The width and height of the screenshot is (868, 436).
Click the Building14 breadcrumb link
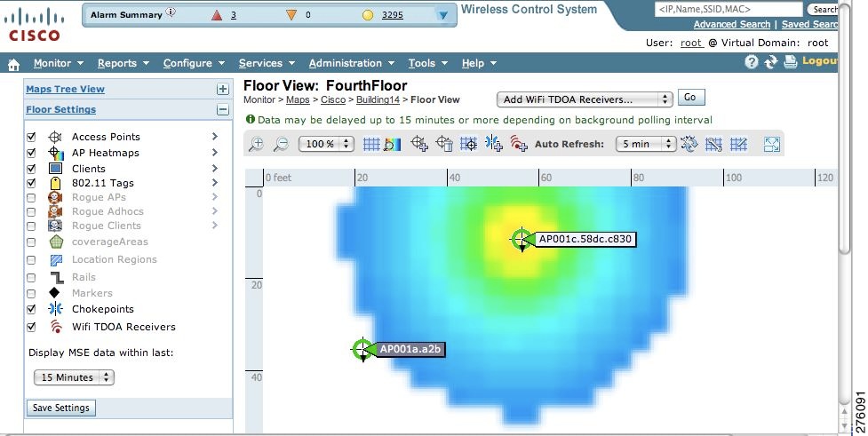[378, 99]
